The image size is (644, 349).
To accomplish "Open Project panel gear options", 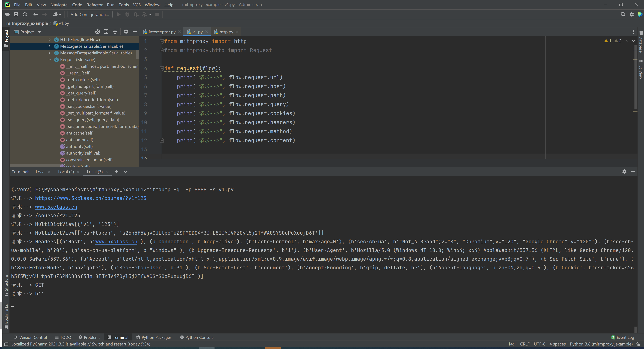I will pyautogui.click(x=126, y=32).
